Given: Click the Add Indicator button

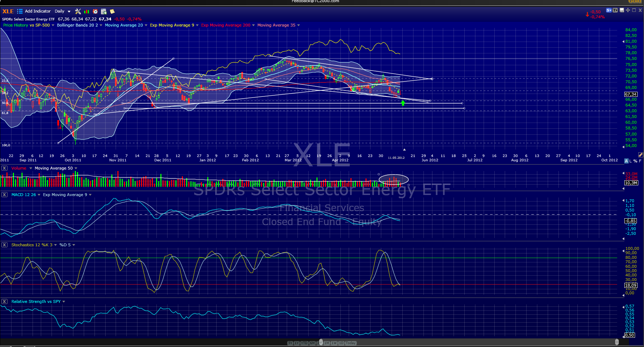Looking at the screenshot, I should pos(38,11).
